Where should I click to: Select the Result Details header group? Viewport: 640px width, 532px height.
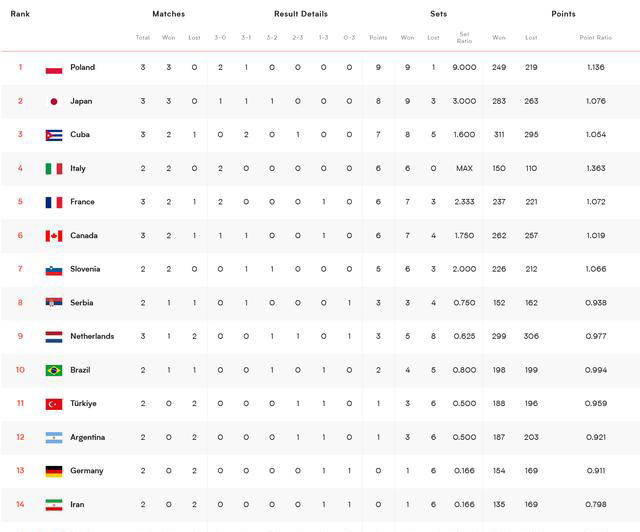tap(300, 14)
